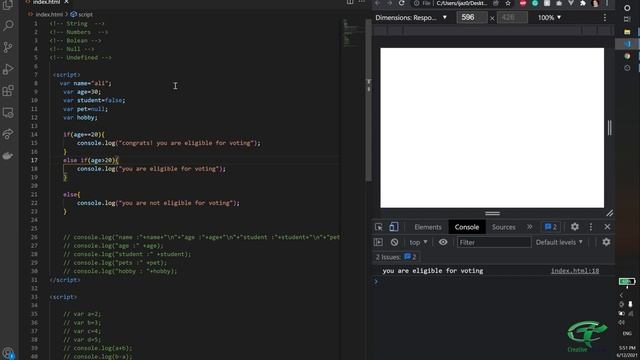Screen dimensions: 640x360
Task: Switch to the Sources tab
Action: (x=503, y=227)
